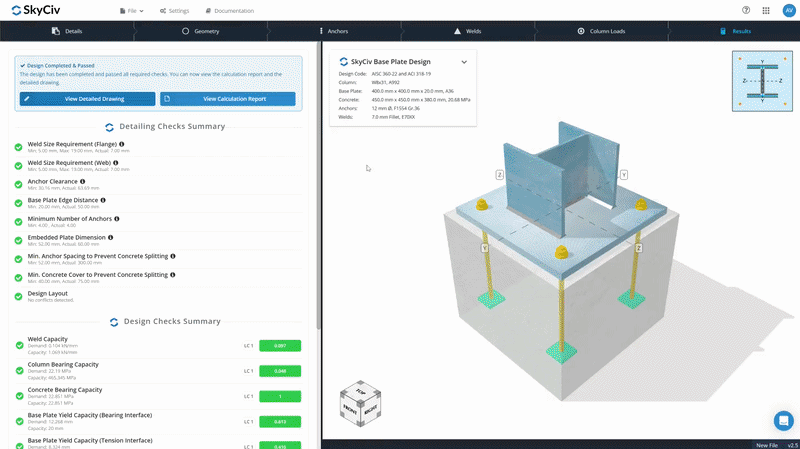Click info icon beside Min. Anchor Spacing

(173, 256)
